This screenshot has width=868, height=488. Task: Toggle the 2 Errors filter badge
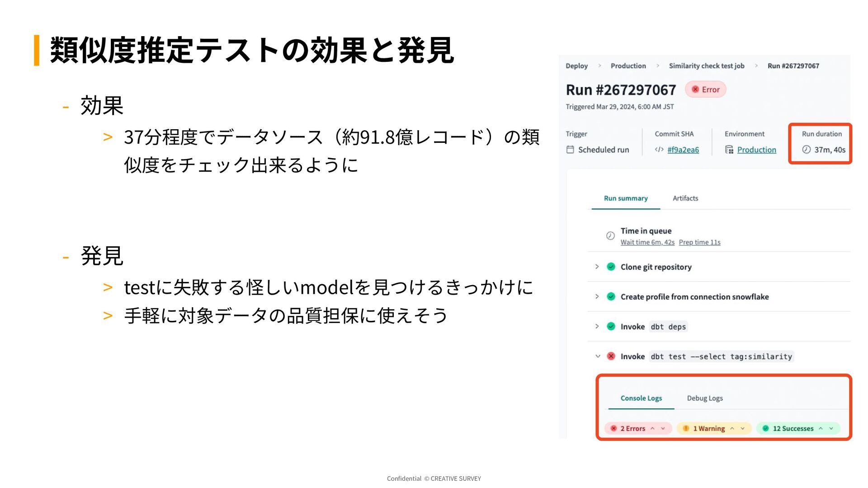tap(632, 428)
